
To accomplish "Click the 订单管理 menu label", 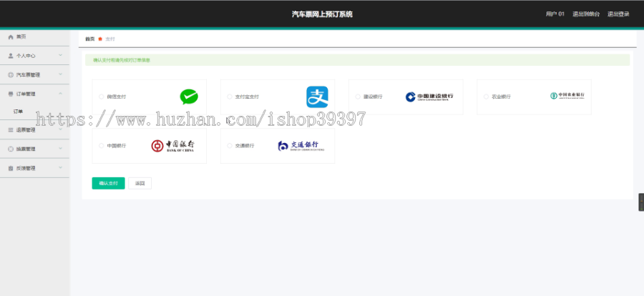I will pos(26,94).
